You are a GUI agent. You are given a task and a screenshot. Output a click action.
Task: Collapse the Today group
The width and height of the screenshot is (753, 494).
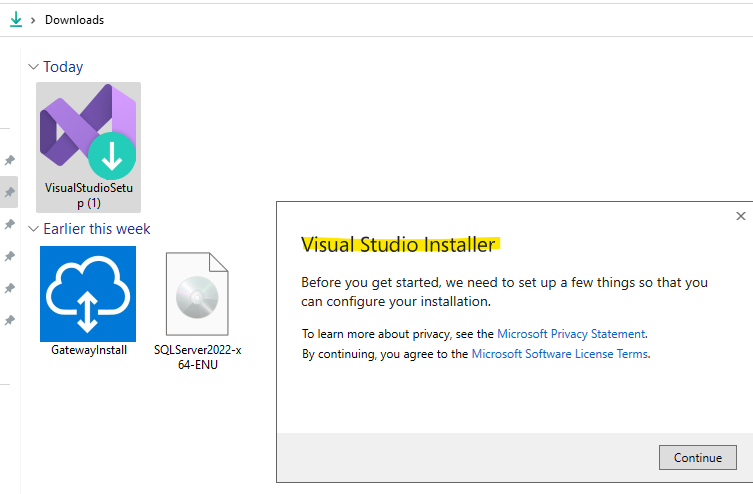(x=33, y=67)
